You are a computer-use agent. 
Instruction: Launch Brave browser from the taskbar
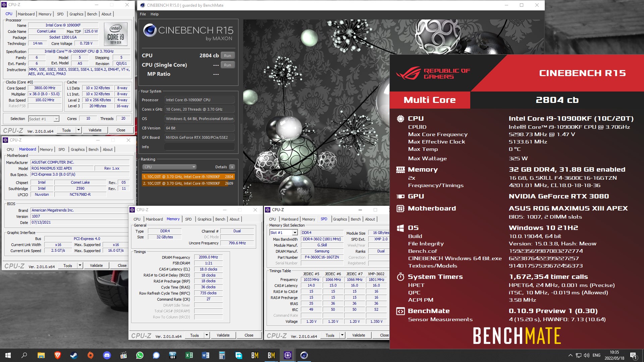click(57, 355)
